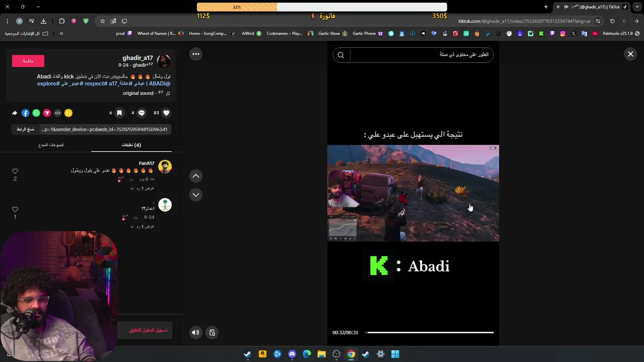Send video to friends via red arrow icon
Image resolution: width=644 pixels, height=362 pixels.
tap(47, 113)
